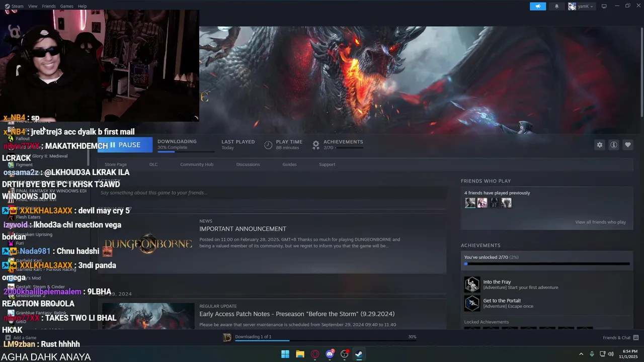Image resolution: width=644 pixels, height=362 pixels.
Task: Open the game info icon
Action: [614, 145]
